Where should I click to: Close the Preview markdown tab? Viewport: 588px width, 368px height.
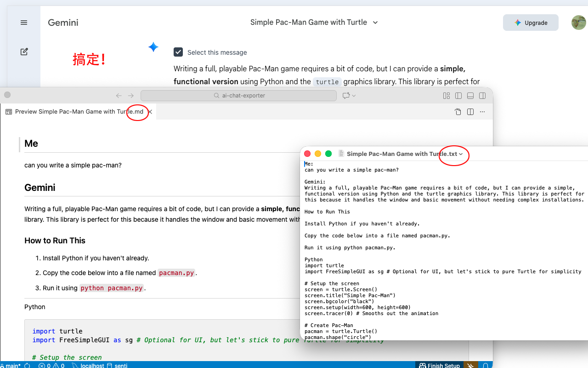(x=150, y=112)
